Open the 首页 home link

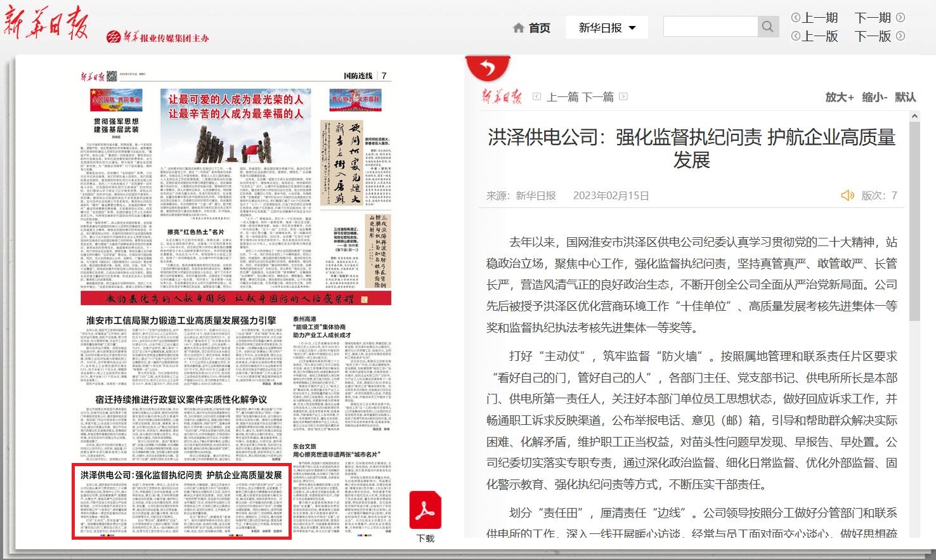point(539,28)
